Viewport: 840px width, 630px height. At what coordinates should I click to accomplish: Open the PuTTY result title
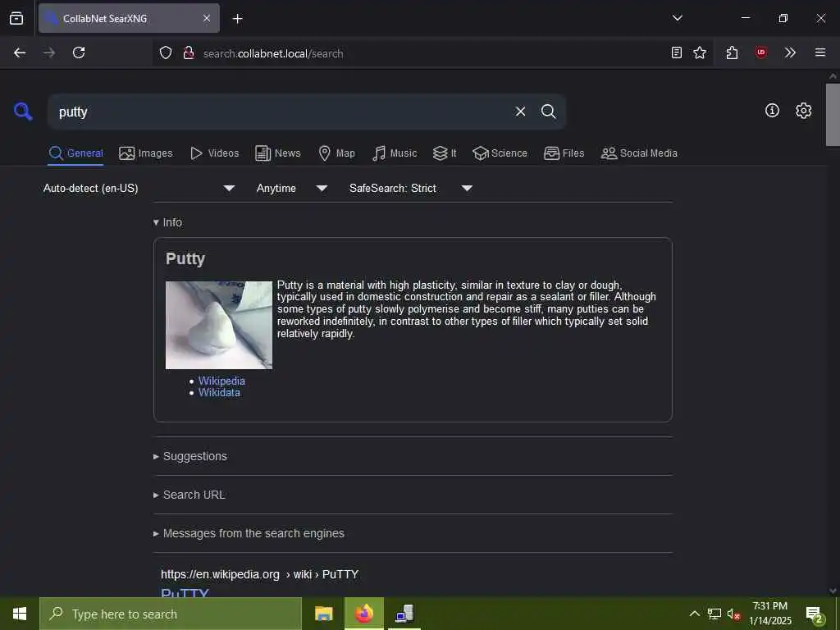click(185, 592)
